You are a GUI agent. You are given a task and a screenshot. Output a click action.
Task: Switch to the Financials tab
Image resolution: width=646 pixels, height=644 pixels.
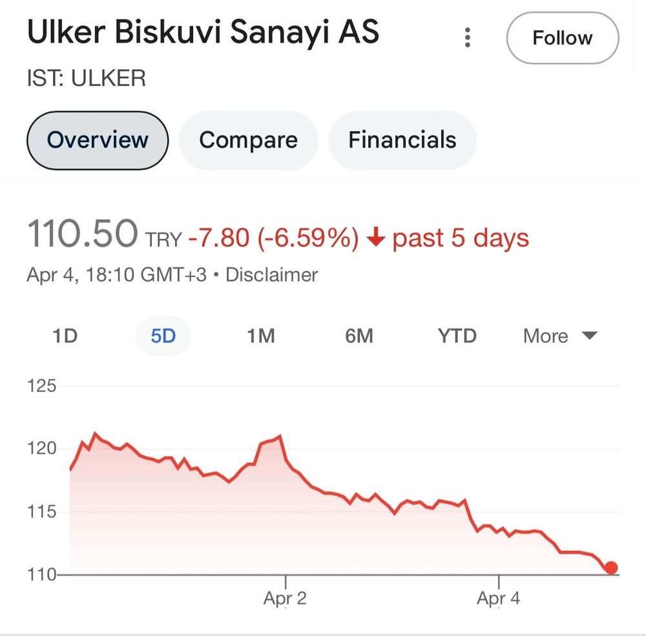(402, 140)
